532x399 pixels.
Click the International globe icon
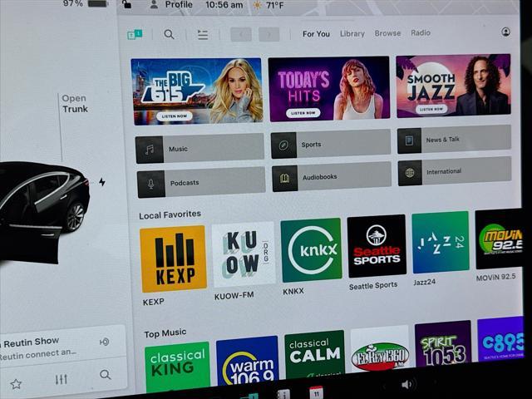pos(410,173)
